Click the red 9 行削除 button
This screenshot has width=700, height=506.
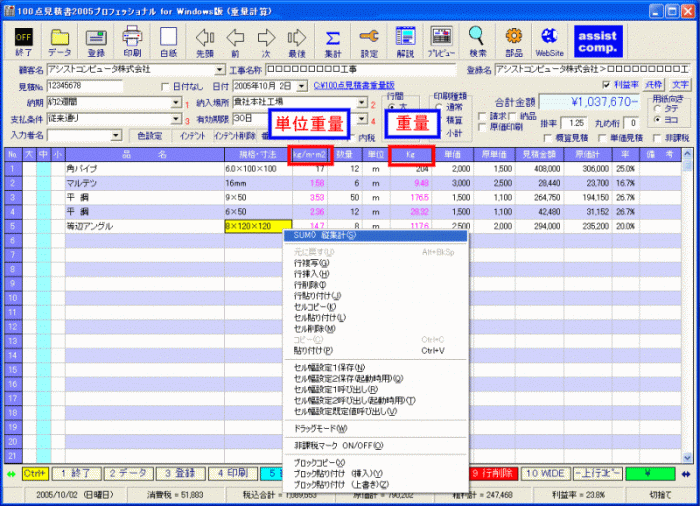click(493, 473)
